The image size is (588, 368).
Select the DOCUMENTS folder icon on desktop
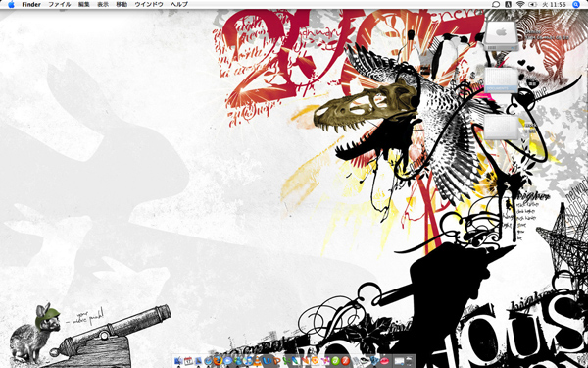tap(501, 80)
